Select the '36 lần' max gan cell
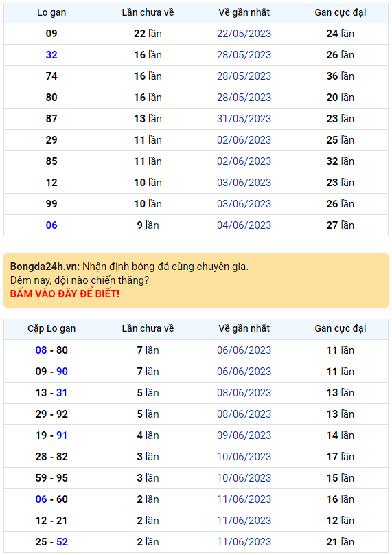Viewport: 392px width, 555px height. (x=340, y=76)
